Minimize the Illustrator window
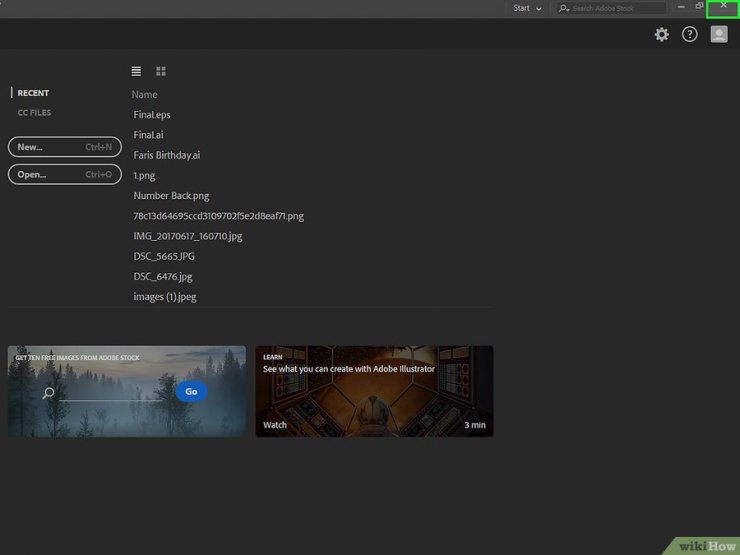 pyautogui.click(x=681, y=7)
